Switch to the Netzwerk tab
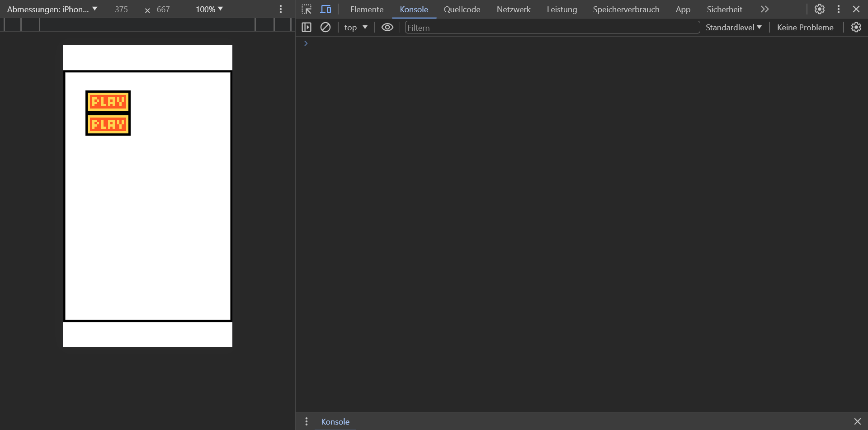The width and height of the screenshot is (868, 430). tap(514, 9)
